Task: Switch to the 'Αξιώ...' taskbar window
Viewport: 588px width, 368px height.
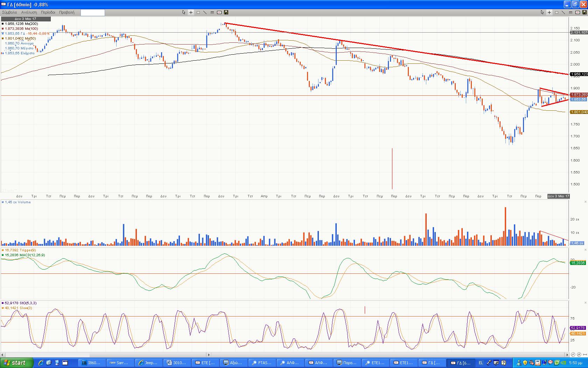Action: coord(233,363)
